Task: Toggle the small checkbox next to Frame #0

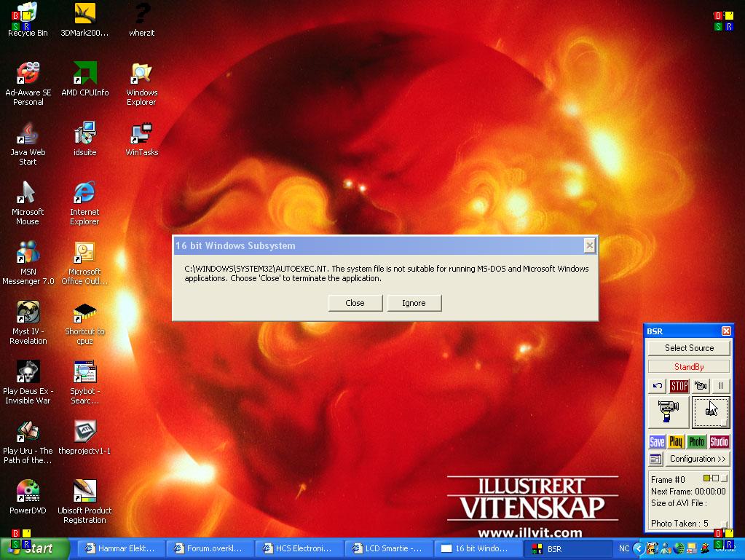Action: point(724,478)
